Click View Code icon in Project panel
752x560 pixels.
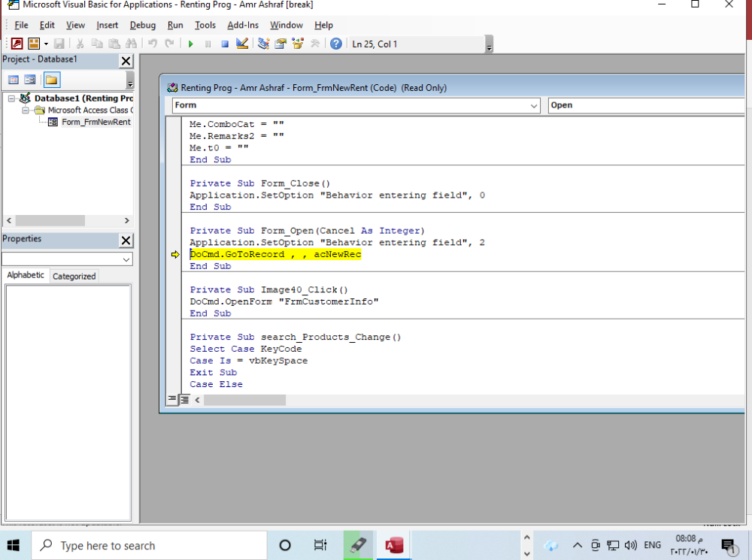pos(14,80)
